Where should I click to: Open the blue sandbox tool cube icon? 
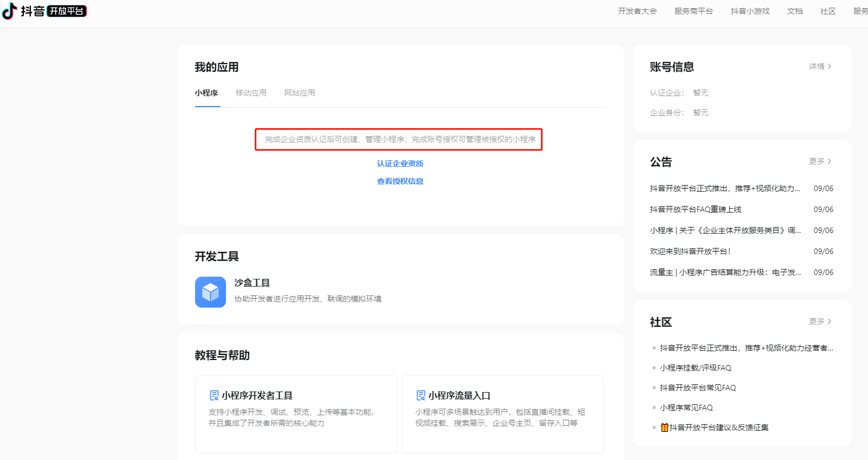(210, 292)
